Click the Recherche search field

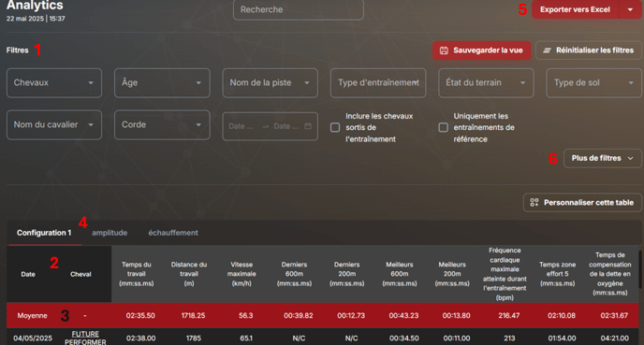tap(299, 9)
